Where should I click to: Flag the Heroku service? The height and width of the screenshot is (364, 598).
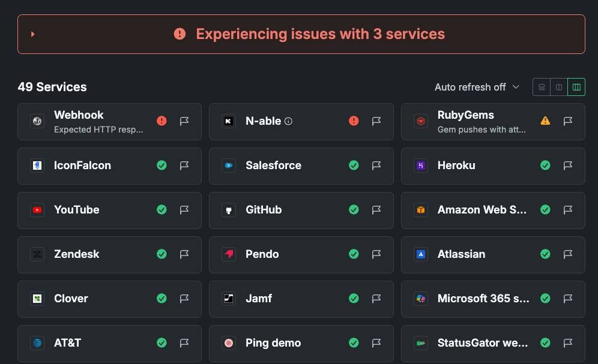568,166
